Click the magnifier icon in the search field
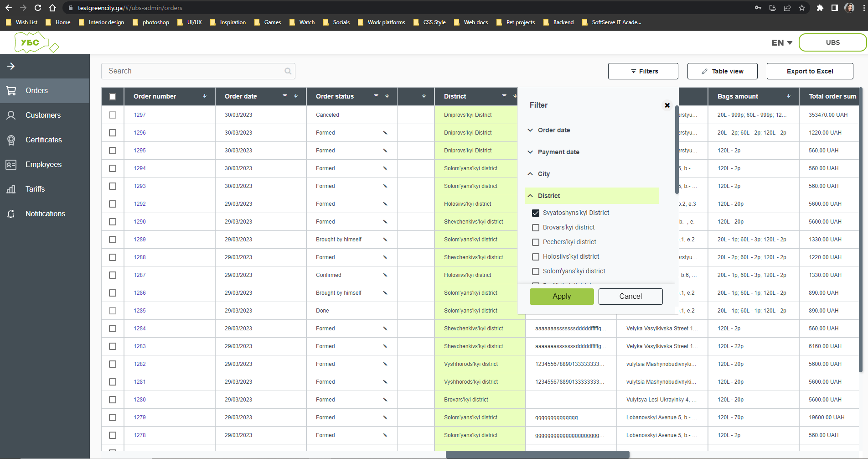This screenshot has width=868, height=459. [288, 71]
